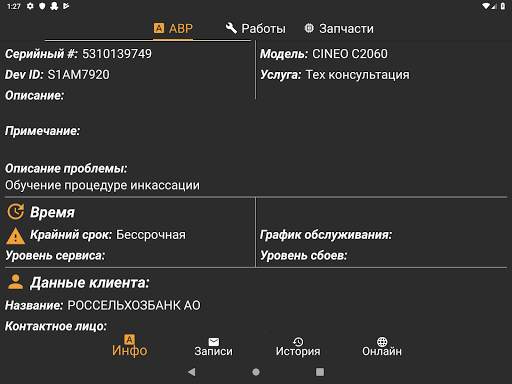Click the Контактное лицо label
512x384 pixels.
pos(56,326)
